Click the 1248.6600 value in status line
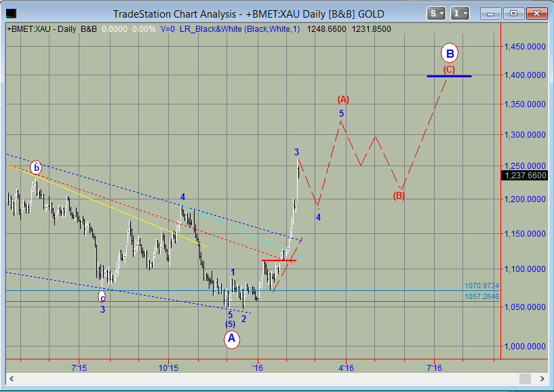 (326, 29)
